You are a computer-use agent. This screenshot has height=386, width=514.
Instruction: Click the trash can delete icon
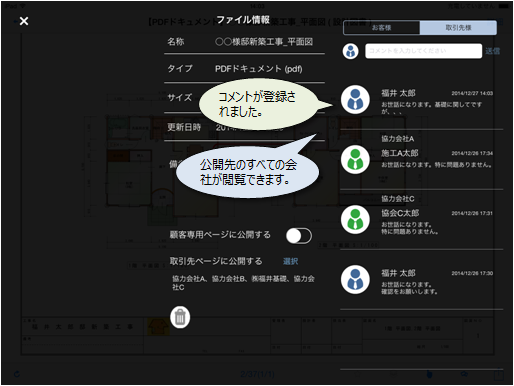[180, 317]
